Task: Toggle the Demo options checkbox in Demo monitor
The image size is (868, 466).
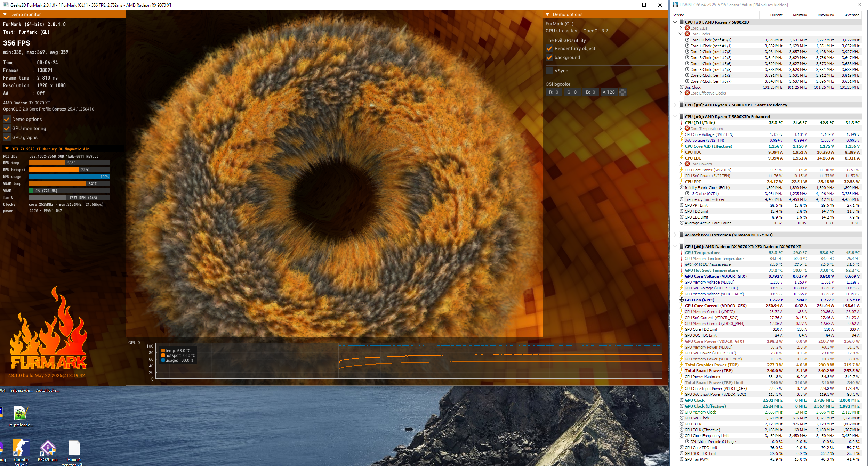Action: [7, 119]
